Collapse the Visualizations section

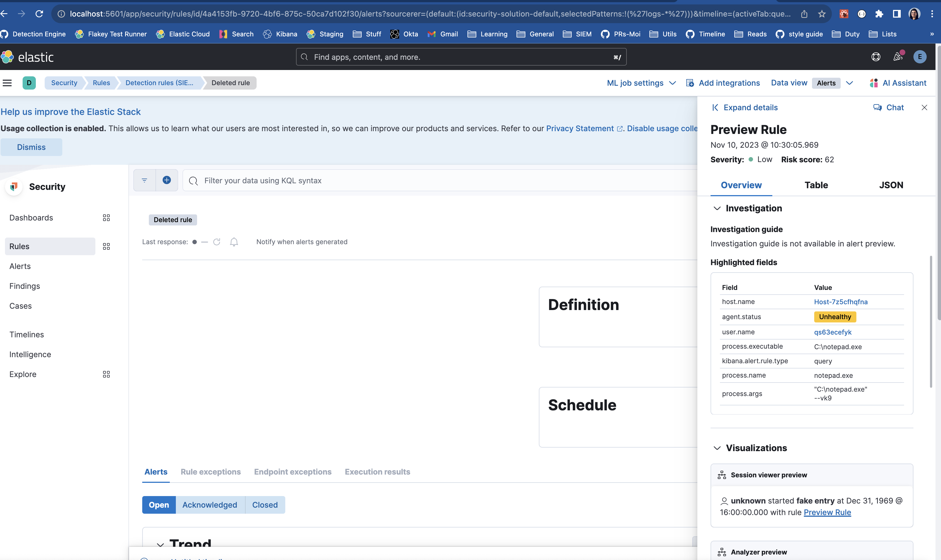point(717,448)
